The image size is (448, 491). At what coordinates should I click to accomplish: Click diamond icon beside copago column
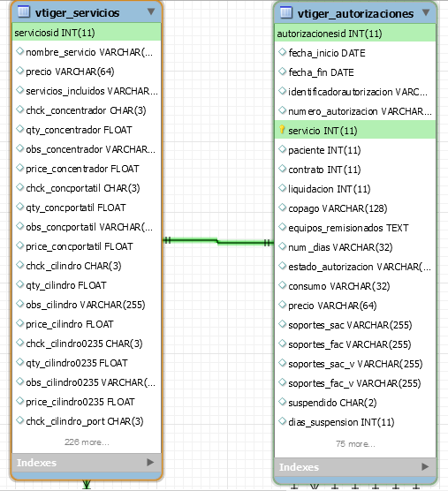[282, 208]
